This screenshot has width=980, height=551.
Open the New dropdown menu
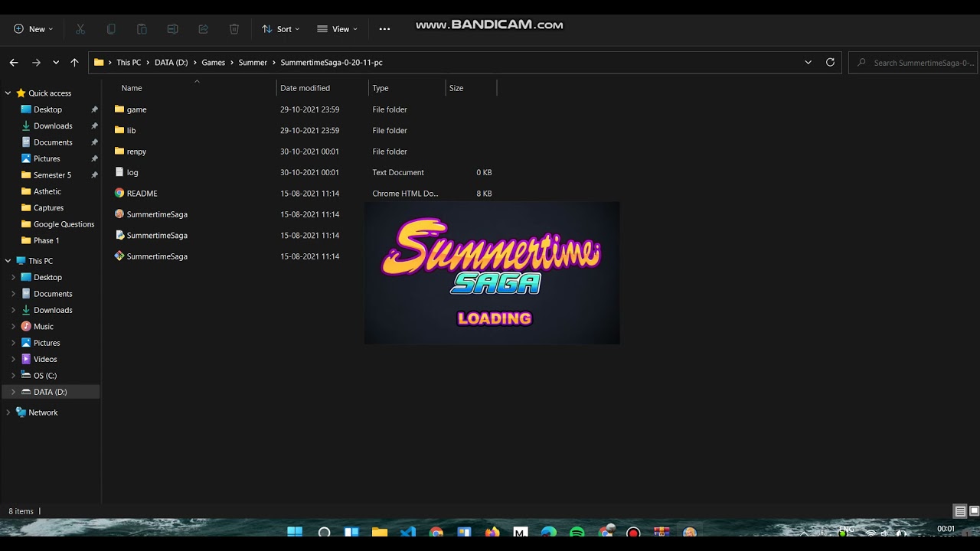pyautogui.click(x=33, y=29)
